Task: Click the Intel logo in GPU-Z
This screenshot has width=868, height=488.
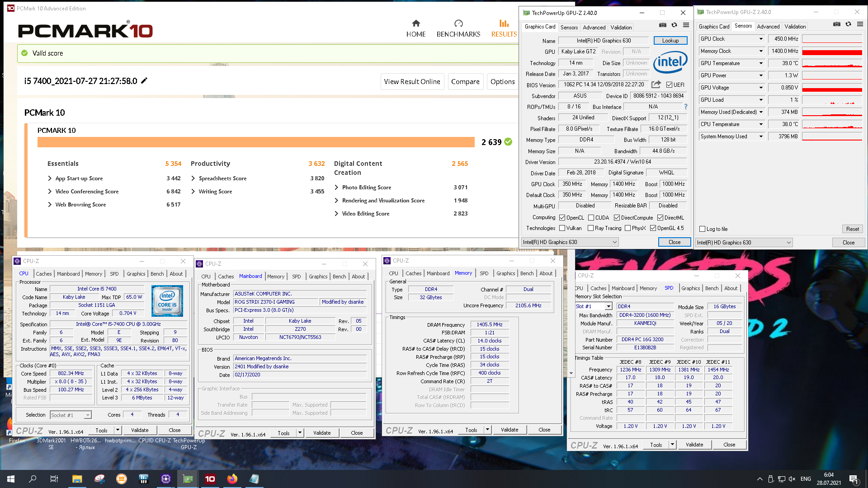Action: tap(670, 62)
